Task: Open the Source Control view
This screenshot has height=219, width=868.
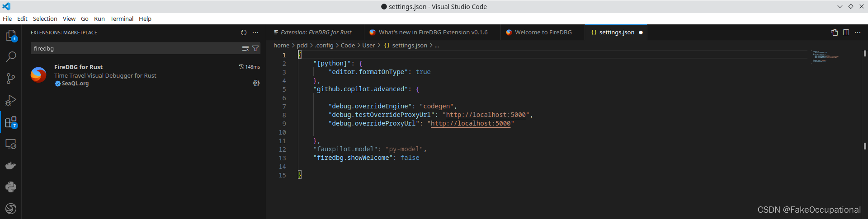Action: (x=11, y=79)
